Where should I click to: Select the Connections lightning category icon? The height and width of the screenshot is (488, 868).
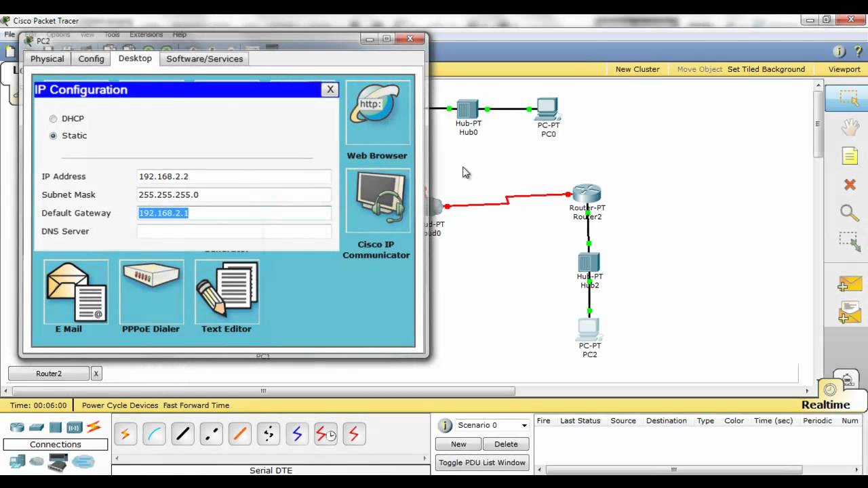94,427
